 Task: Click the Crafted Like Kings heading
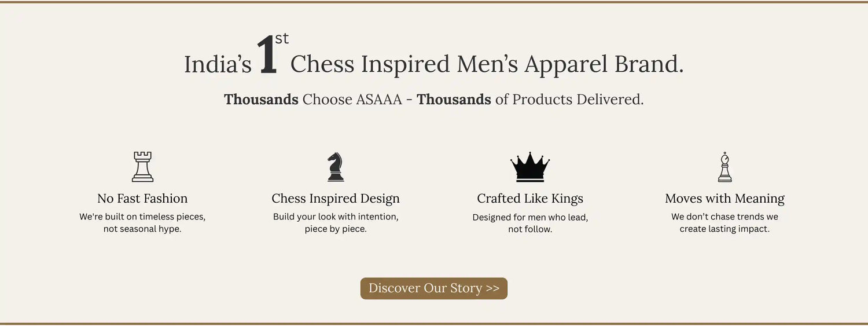click(530, 199)
